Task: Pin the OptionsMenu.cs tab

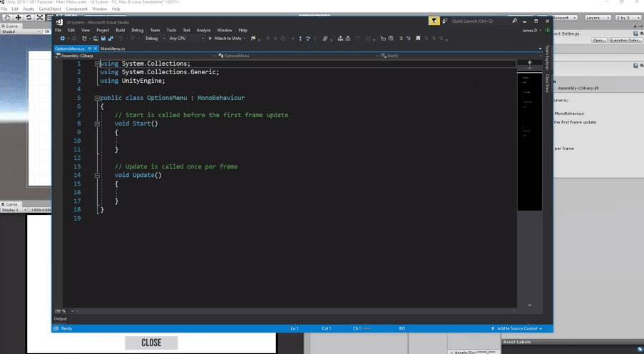Action: [x=90, y=49]
